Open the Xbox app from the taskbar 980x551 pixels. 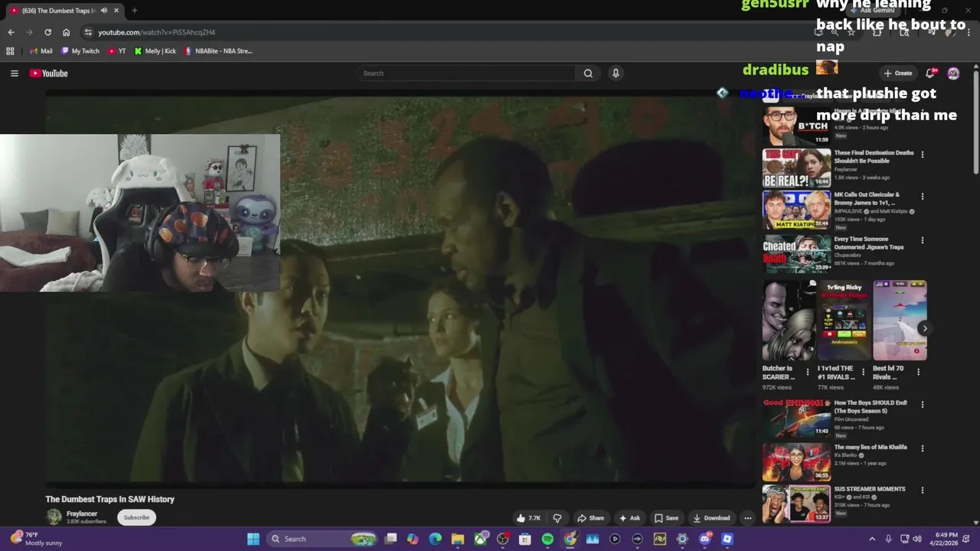click(x=480, y=539)
